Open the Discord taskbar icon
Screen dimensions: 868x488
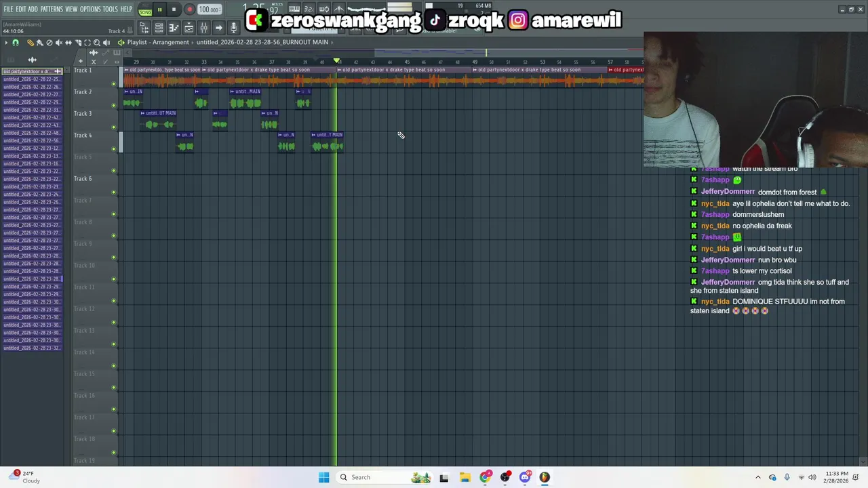click(x=525, y=477)
